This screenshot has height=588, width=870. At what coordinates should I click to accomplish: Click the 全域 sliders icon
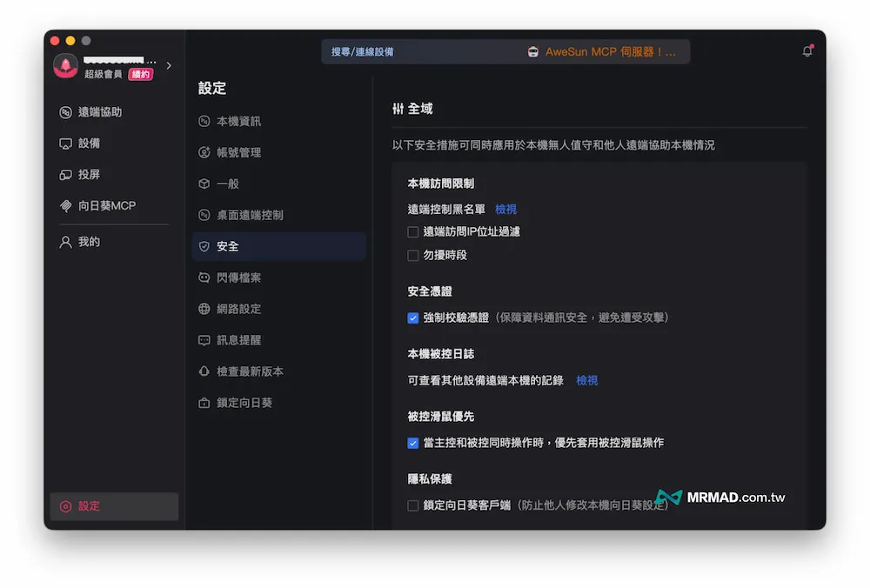398,109
